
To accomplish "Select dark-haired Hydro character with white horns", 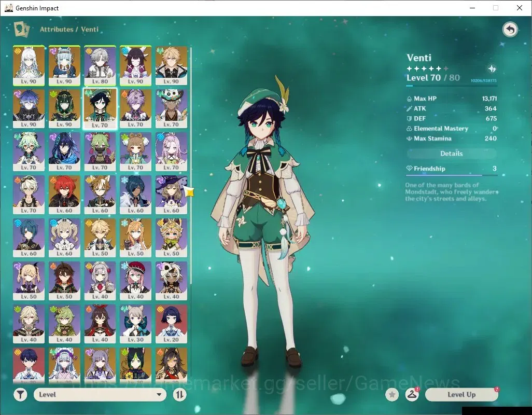I will click(x=136, y=65).
